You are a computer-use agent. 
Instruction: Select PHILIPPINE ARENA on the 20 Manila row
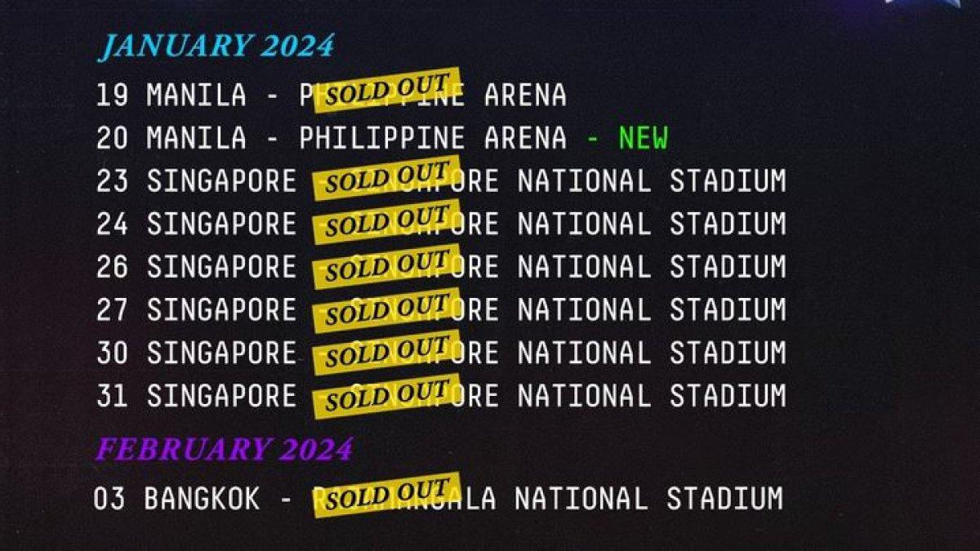pos(433,138)
